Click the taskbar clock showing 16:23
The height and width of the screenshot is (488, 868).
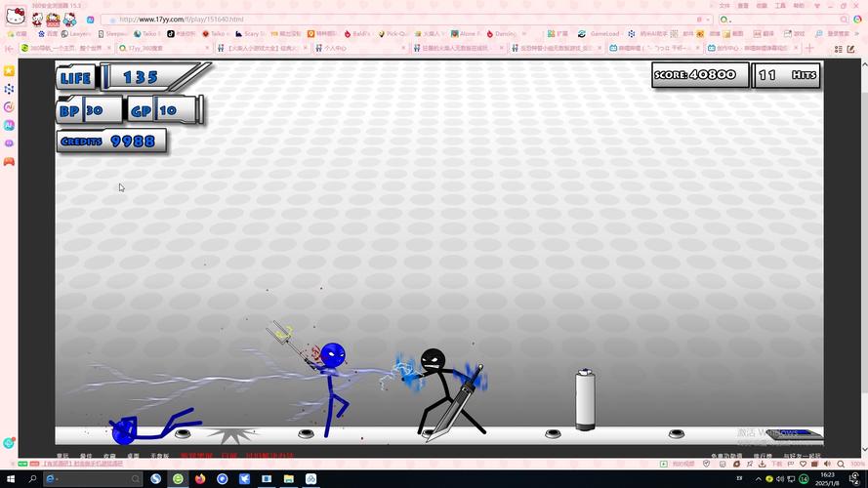[827, 478]
